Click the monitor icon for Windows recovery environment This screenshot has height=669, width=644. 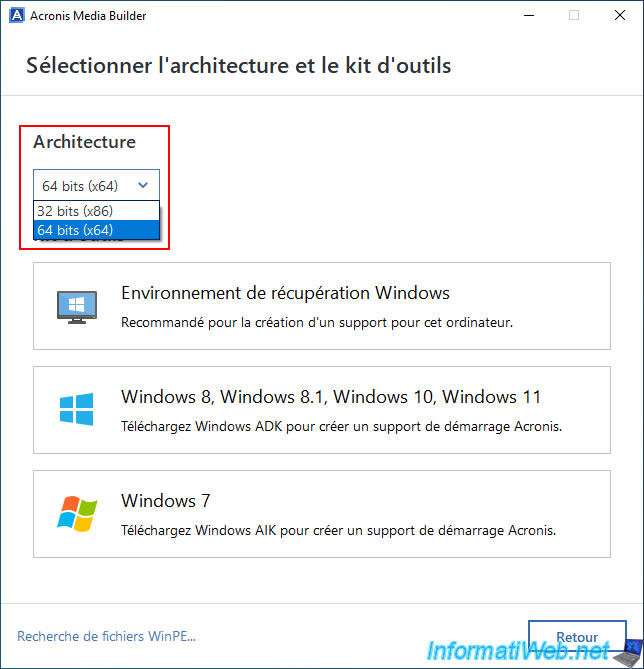76,306
